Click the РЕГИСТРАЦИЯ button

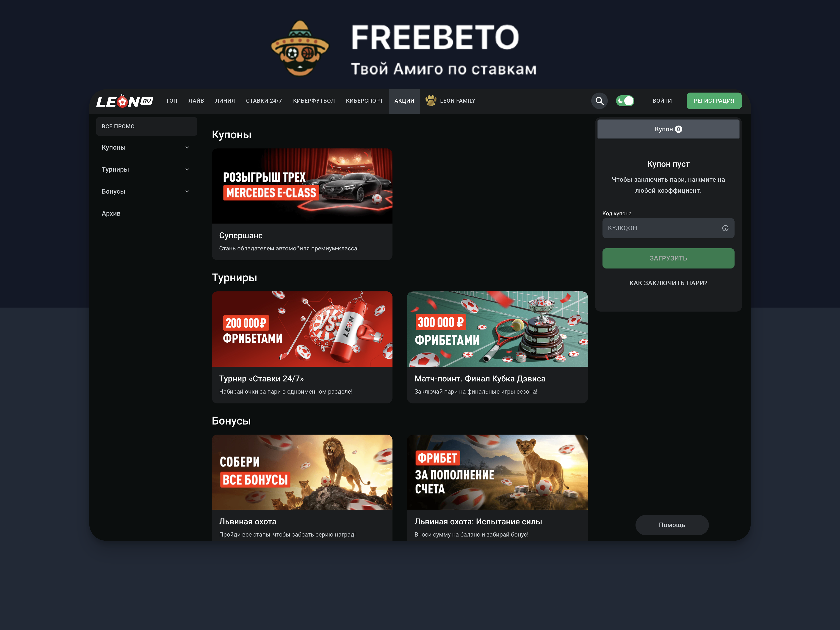(713, 101)
